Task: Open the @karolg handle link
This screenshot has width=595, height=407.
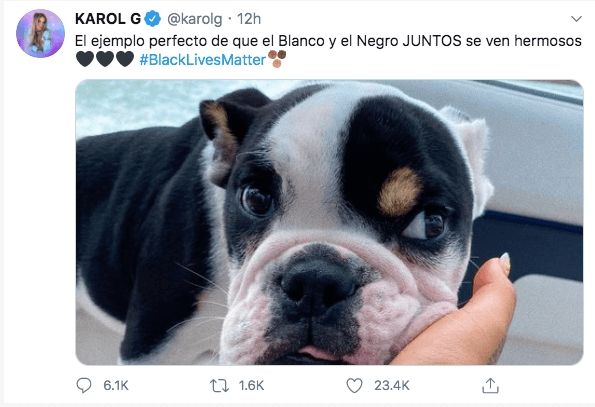Action: [195, 19]
